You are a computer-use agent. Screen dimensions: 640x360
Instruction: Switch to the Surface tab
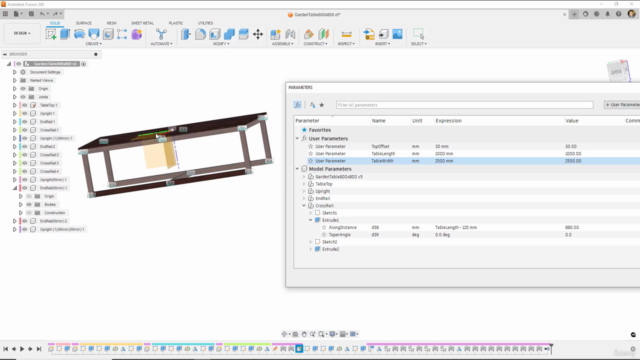[84, 23]
